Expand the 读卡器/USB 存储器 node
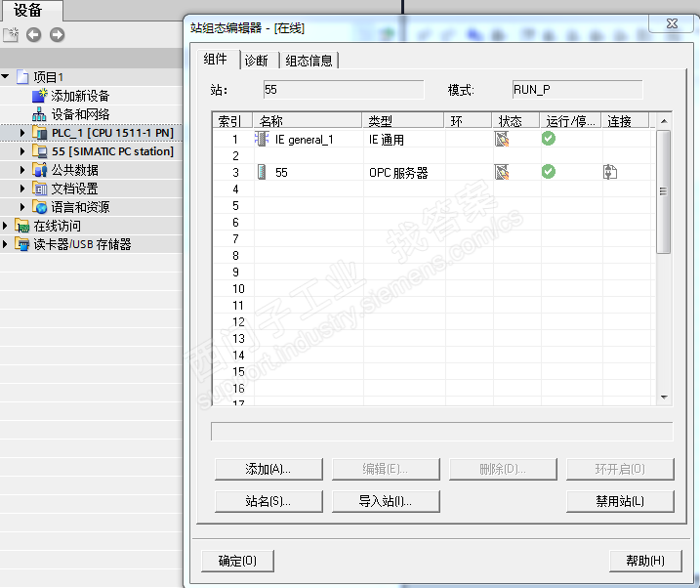Image resolution: width=700 pixels, height=588 pixels. pos(5,244)
